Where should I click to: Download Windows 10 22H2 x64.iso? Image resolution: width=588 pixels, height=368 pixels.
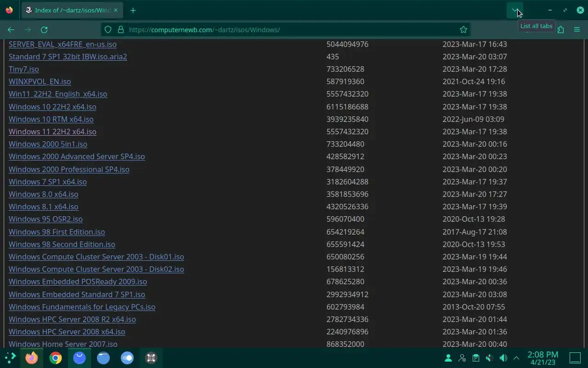click(52, 107)
